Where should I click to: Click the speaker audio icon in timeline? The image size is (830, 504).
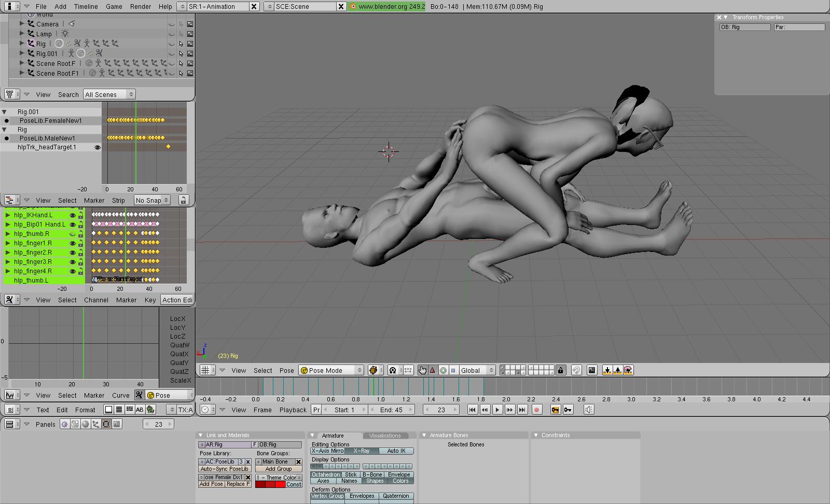589,410
